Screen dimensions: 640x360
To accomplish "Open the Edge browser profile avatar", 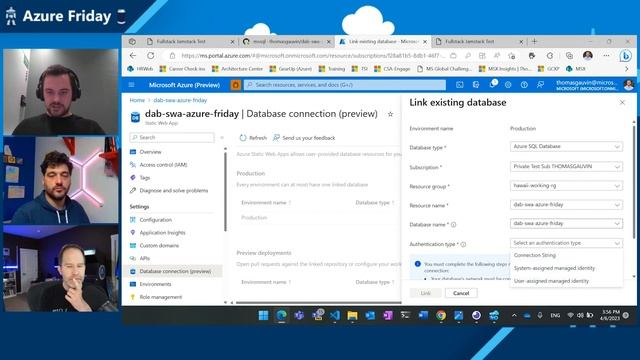I will [x=588, y=56].
